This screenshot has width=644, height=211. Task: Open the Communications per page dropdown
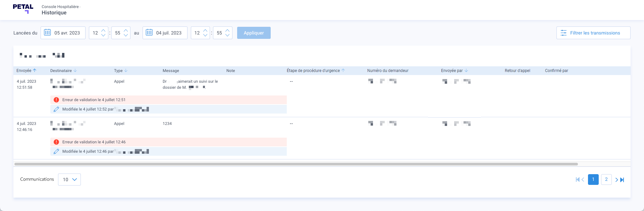[69, 180]
